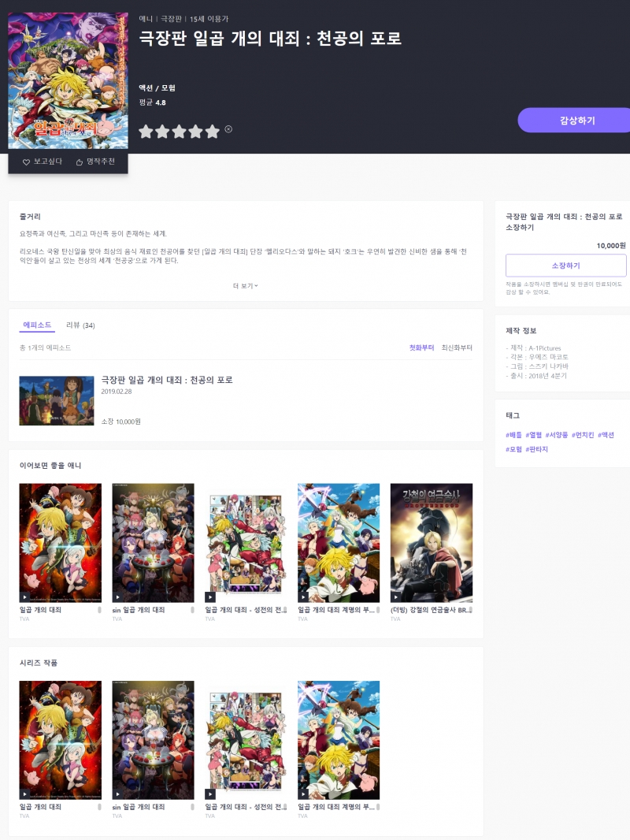Click the 소장하기 purchase button
630x840 pixels.
click(565, 266)
